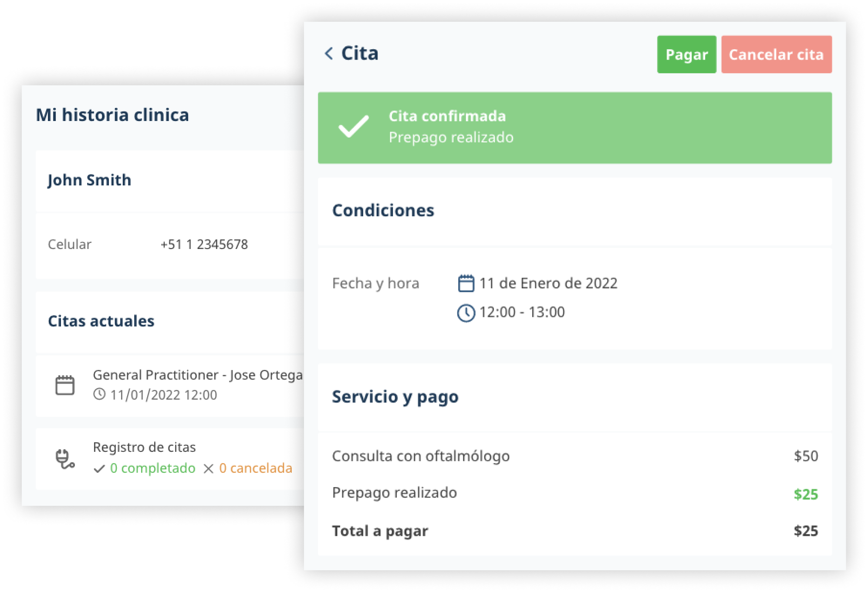Screen dimensions: 868x592
Task: Open the 0 completado appointments link
Action: click(x=152, y=468)
